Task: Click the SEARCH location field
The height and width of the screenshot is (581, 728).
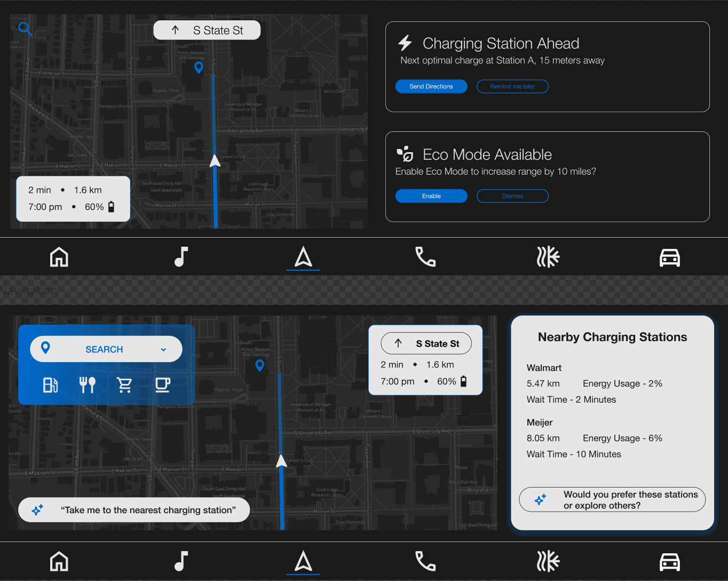Action: click(x=104, y=349)
